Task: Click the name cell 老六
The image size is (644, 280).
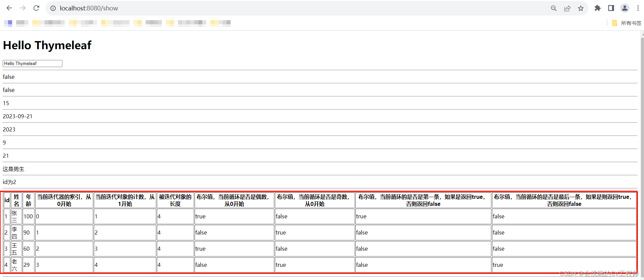Action: click(17, 265)
